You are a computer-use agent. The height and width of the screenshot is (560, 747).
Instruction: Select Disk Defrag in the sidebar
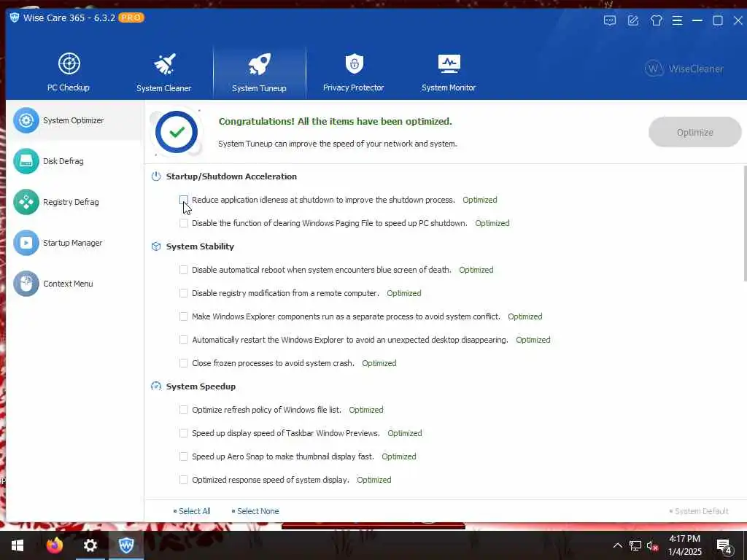75,161
